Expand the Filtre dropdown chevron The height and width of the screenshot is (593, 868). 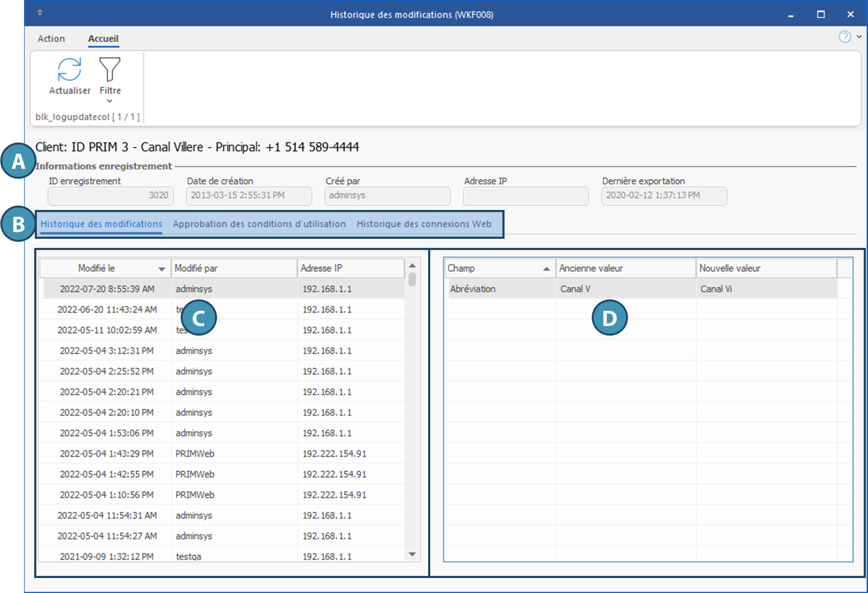click(110, 101)
